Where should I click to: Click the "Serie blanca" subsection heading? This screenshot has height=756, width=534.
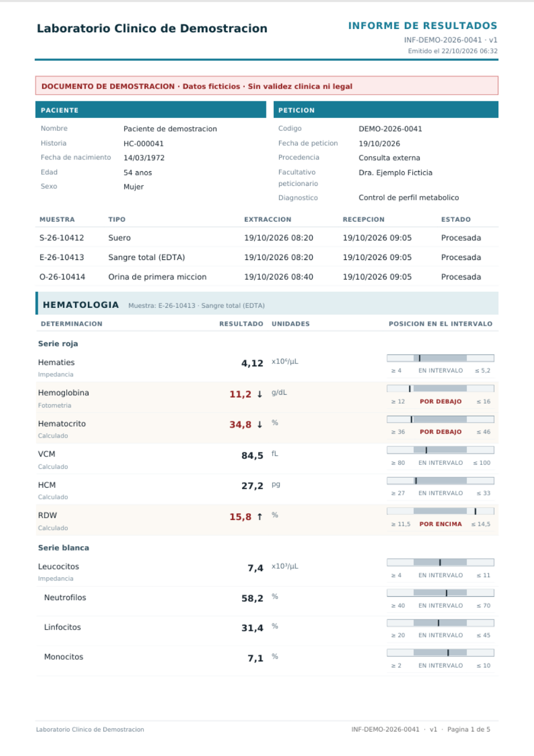pos(63,548)
